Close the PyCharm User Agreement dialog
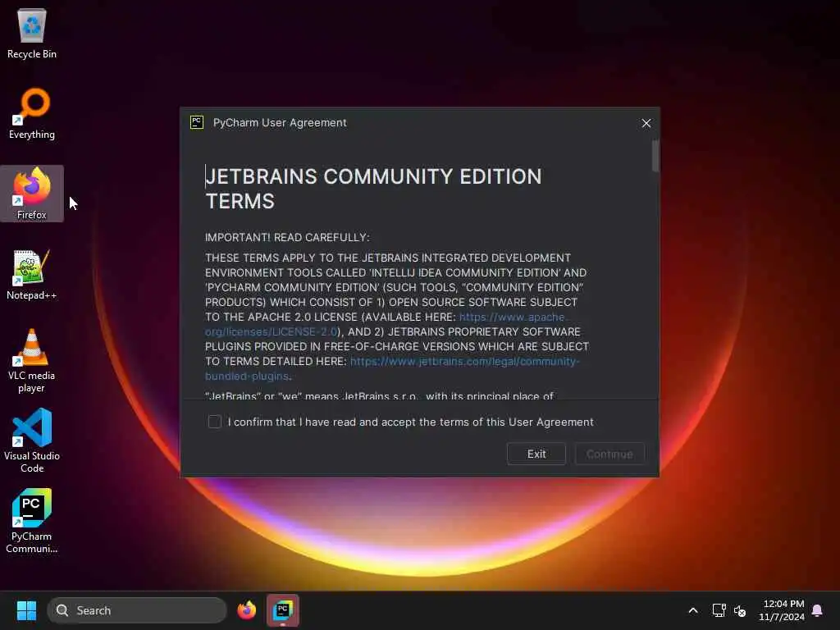Viewport: 840px width, 630px height. click(x=646, y=123)
